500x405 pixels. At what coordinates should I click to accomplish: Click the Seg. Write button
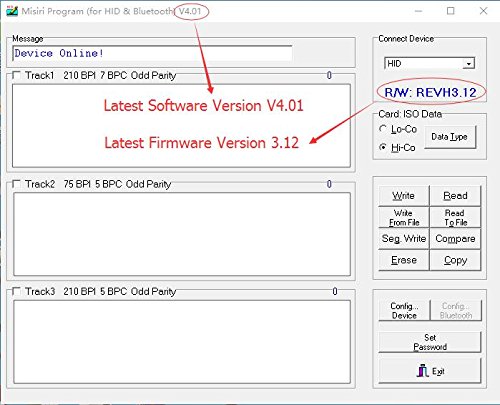404,239
